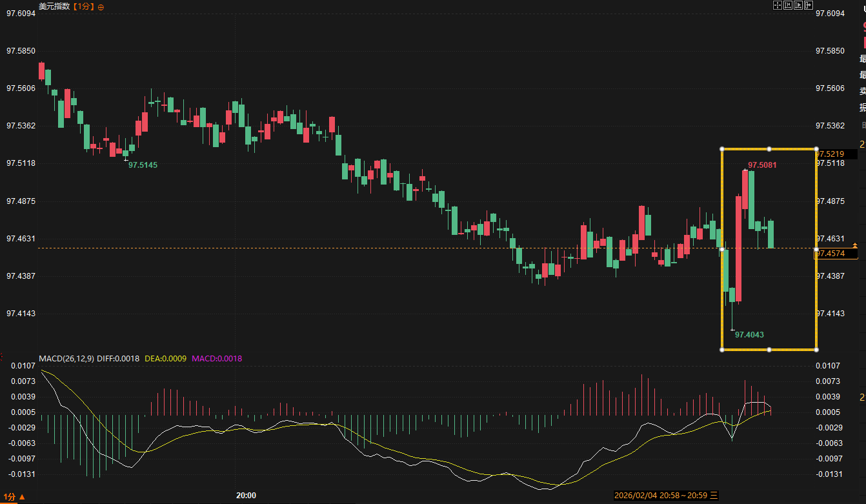Viewport: 866px width, 504px height.
Task: Click 97.6094 on the left price axis
Action: tap(19, 13)
